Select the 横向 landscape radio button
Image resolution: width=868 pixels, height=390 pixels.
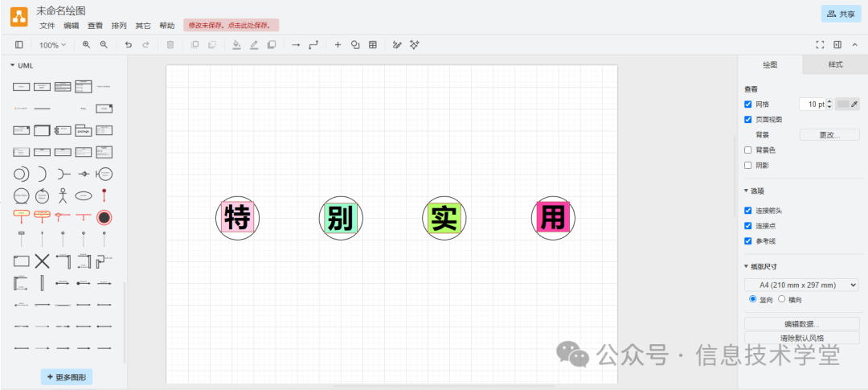[782, 298]
